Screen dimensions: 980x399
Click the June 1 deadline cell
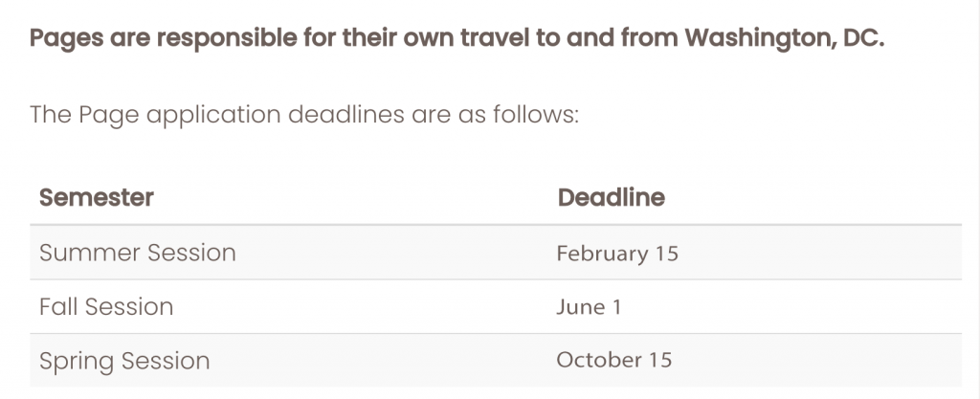590,307
